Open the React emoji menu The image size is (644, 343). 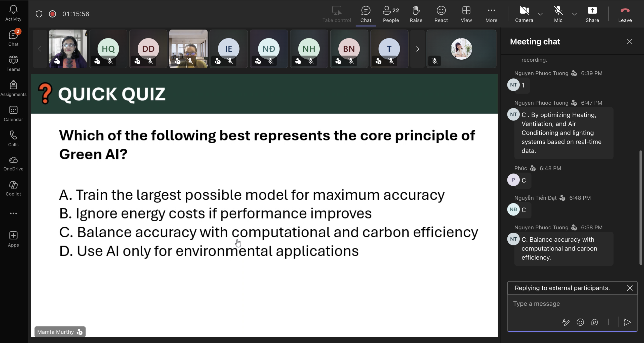coord(441,14)
